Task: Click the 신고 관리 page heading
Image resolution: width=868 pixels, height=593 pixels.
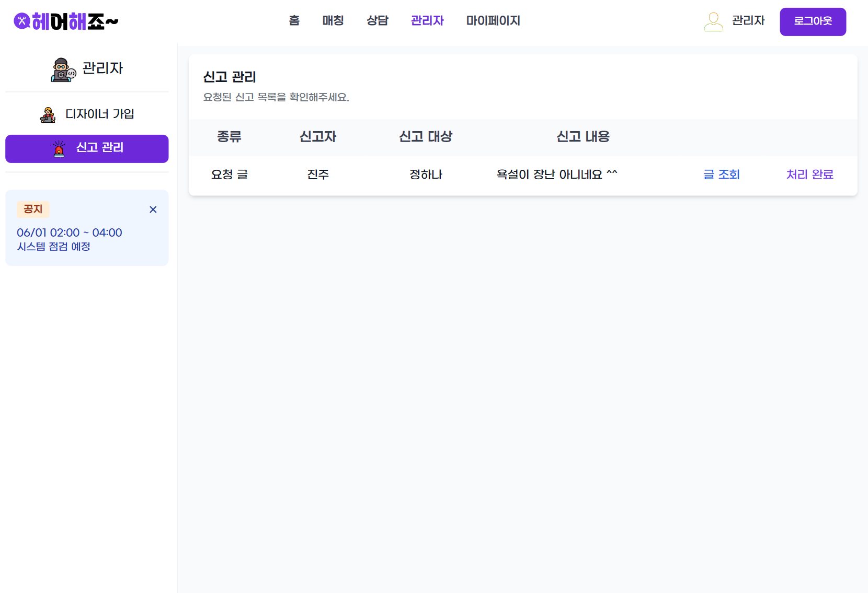Action: click(229, 77)
